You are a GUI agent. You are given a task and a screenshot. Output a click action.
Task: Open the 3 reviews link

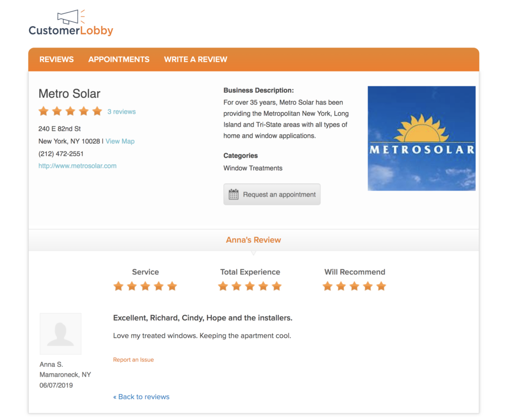122,111
